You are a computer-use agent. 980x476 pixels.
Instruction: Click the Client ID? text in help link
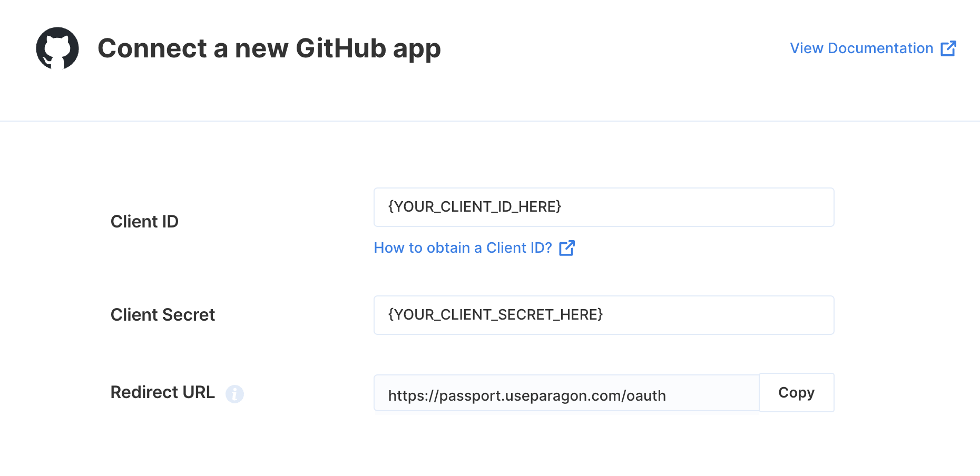(519, 248)
